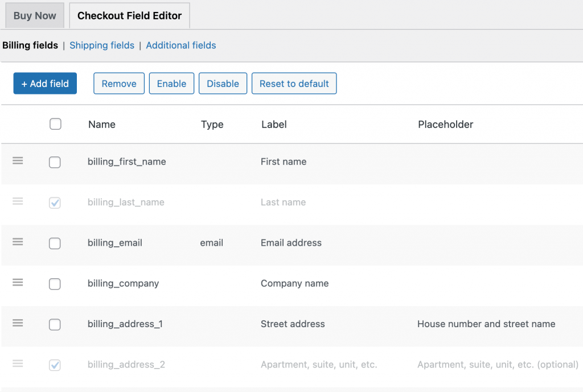The image size is (583, 392).
Task: Click the drag handle beside billing_first_name
Action: pyautogui.click(x=18, y=161)
